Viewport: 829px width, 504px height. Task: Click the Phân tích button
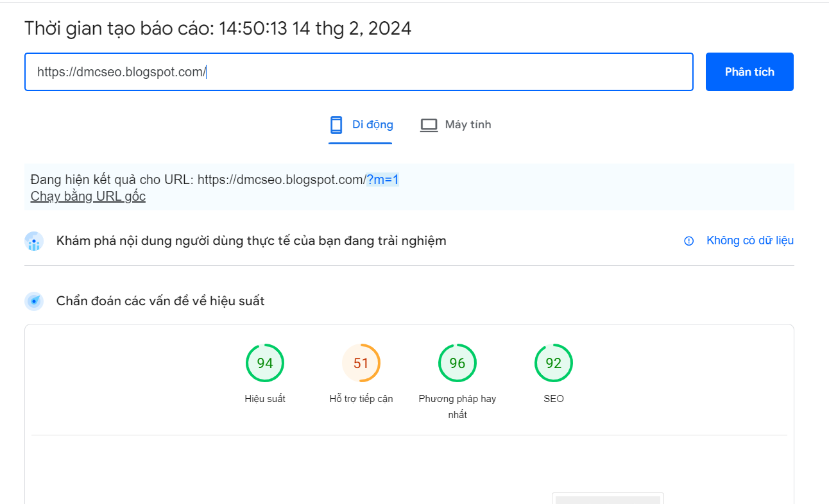pyautogui.click(x=749, y=72)
